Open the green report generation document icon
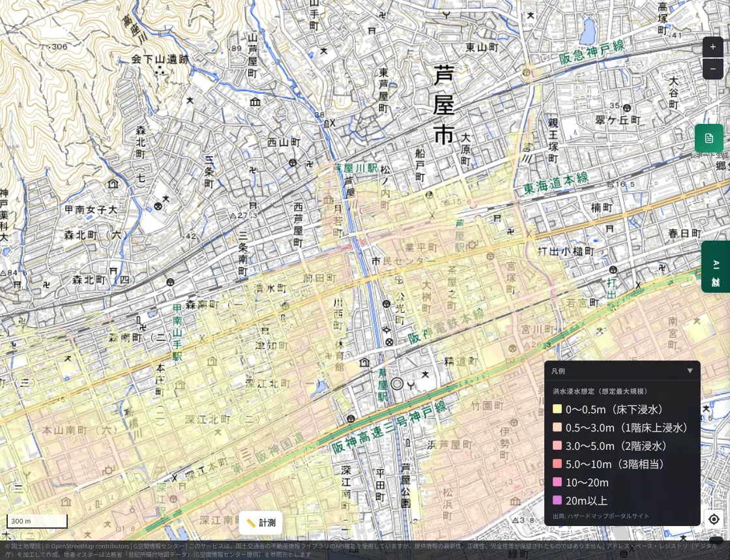The height and width of the screenshot is (560, 730). pyautogui.click(x=709, y=138)
